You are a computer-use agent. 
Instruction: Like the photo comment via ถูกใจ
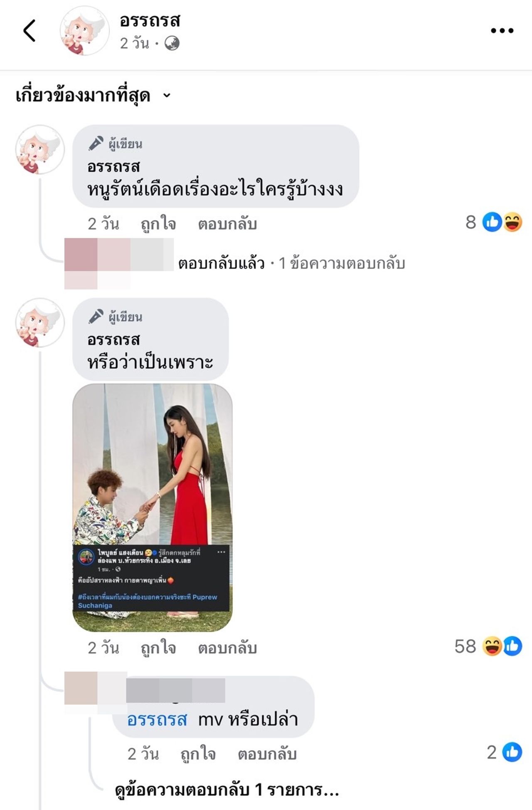point(158,648)
